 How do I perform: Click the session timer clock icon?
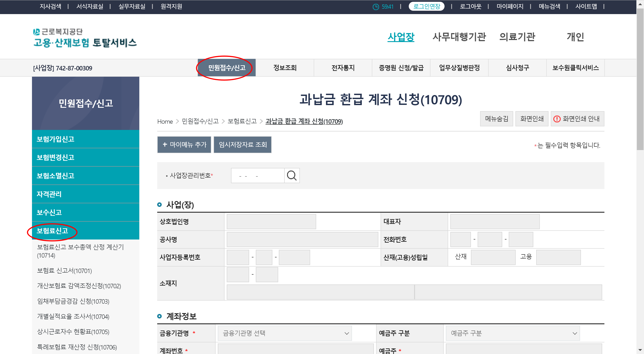coord(375,7)
